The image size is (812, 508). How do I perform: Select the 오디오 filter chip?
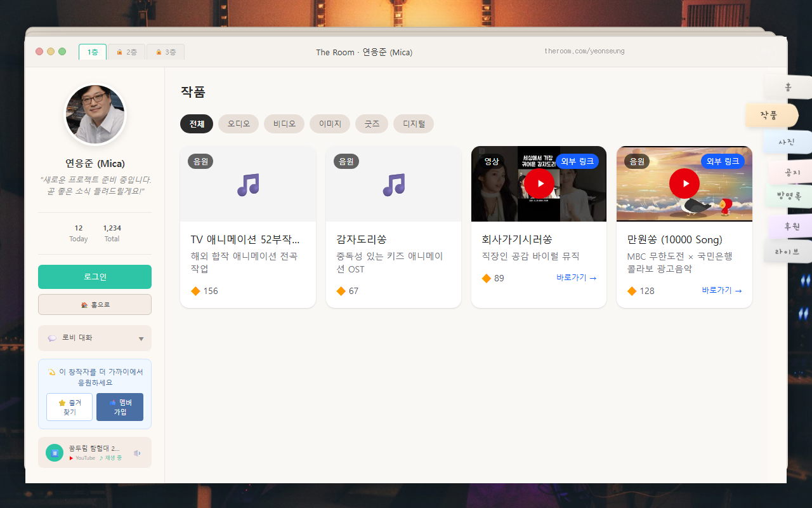point(239,124)
